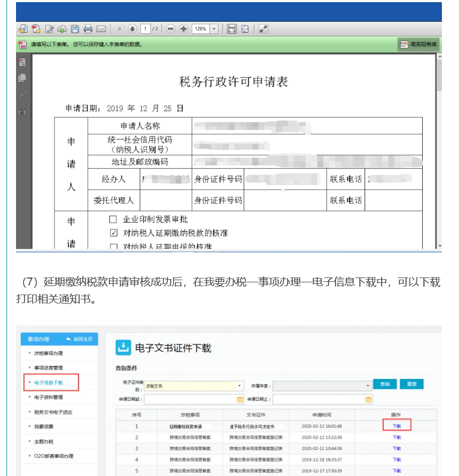Open attachments paperclip panel in sidebar
Viewport: 459px width, 476px height.
pyautogui.click(x=22, y=95)
